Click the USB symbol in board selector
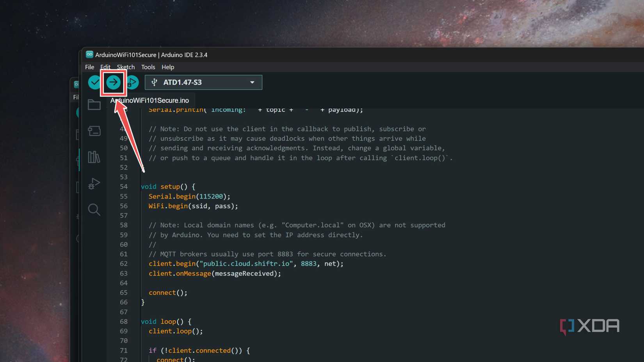The width and height of the screenshot is (644, 362). click(x=155, y=82)
